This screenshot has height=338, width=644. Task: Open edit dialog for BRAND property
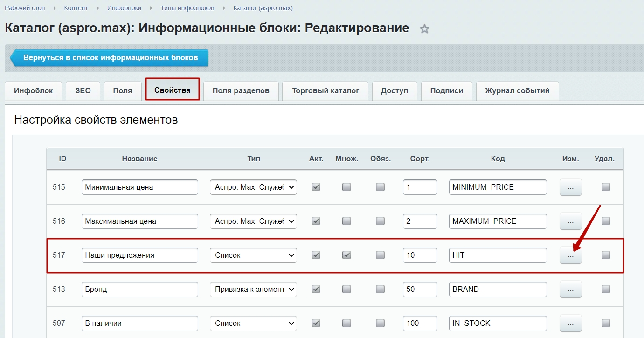point(570,290)
